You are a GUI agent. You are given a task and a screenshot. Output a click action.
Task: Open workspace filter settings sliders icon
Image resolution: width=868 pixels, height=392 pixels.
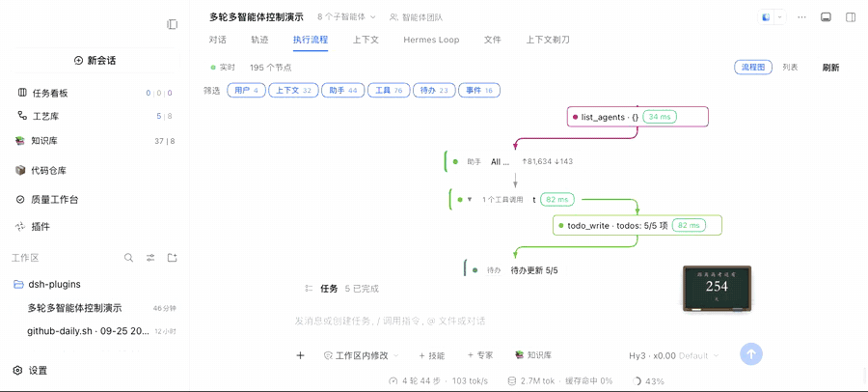150,258
